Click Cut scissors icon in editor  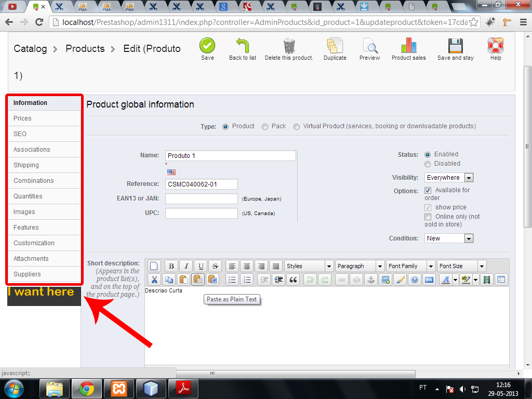(154, 280)
